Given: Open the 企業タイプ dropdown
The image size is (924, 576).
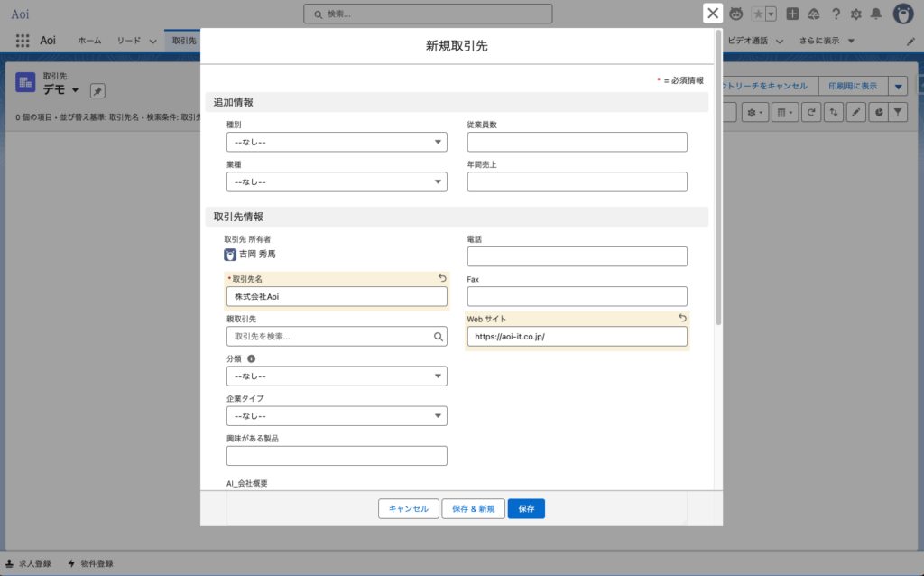Looking at the screenshot, I should click(x=337, y=415).
